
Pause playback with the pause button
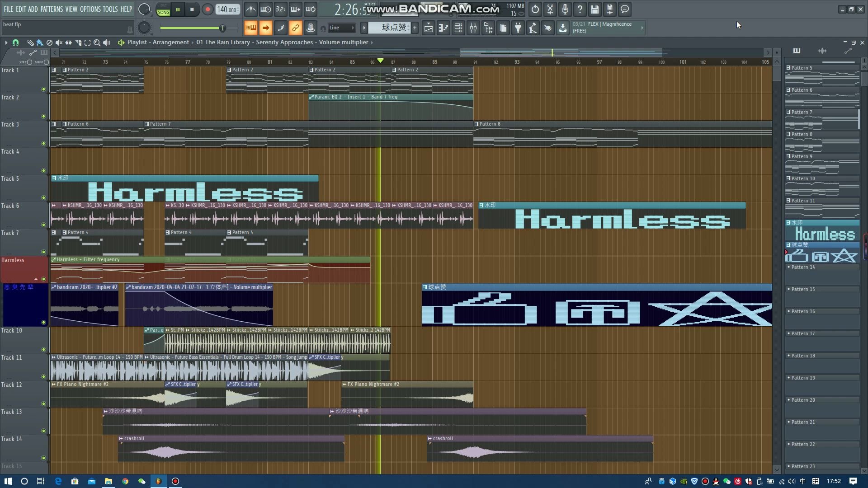tap(178, 9)
